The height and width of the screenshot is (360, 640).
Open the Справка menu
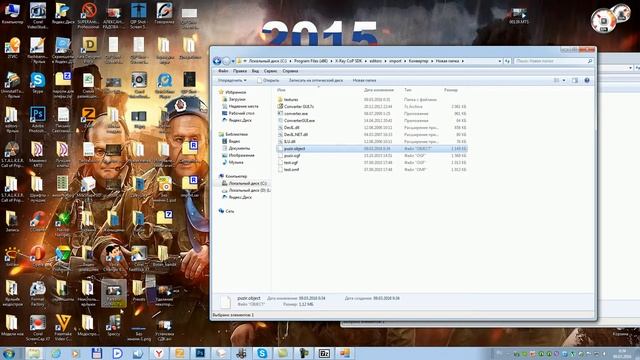click(290, 71)
